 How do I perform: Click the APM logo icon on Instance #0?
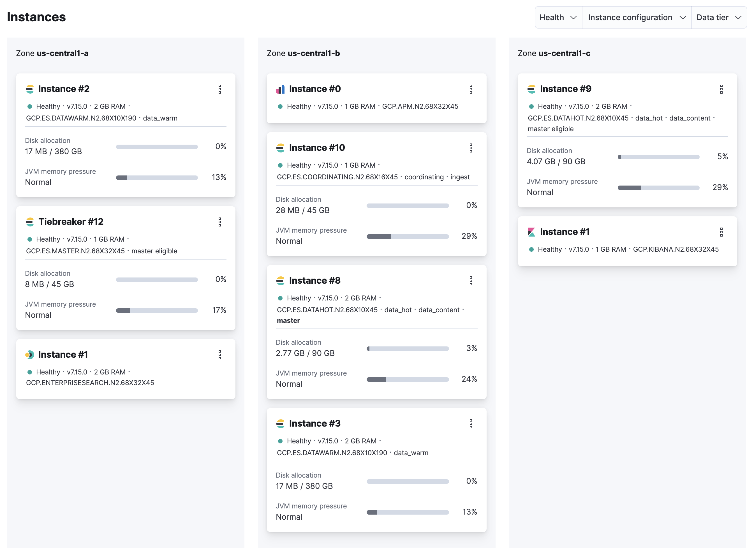pyautogui.click(x=280, y=89)
